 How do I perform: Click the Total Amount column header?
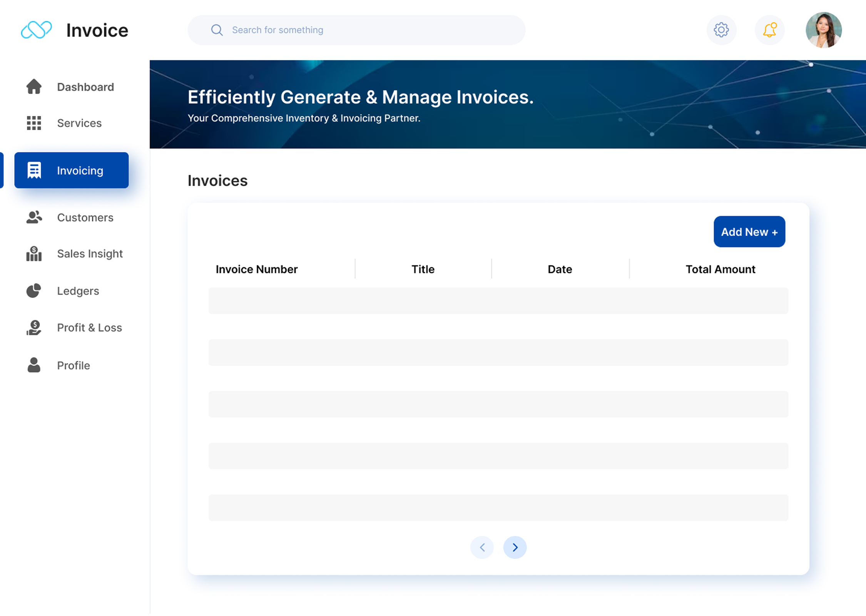[x=720, y=269]
